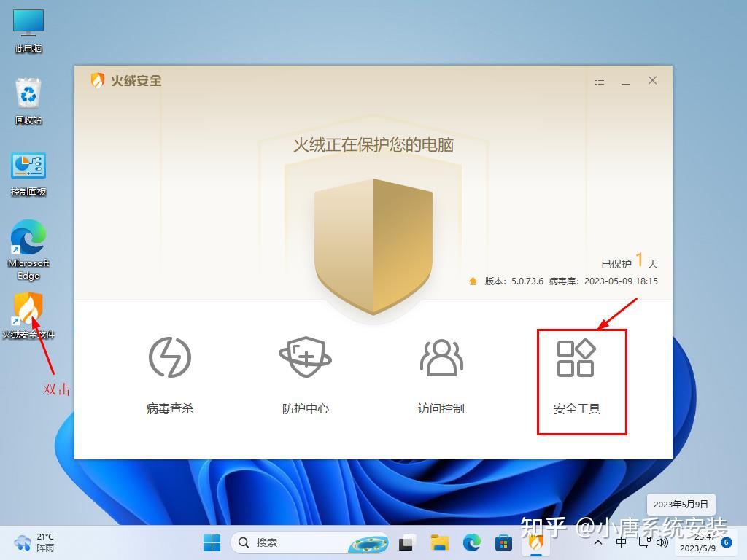Click the orange update arrow beside 版本
Image resolution: width=747 pixels, height=560 pixels.
click(x=473, y=281)
